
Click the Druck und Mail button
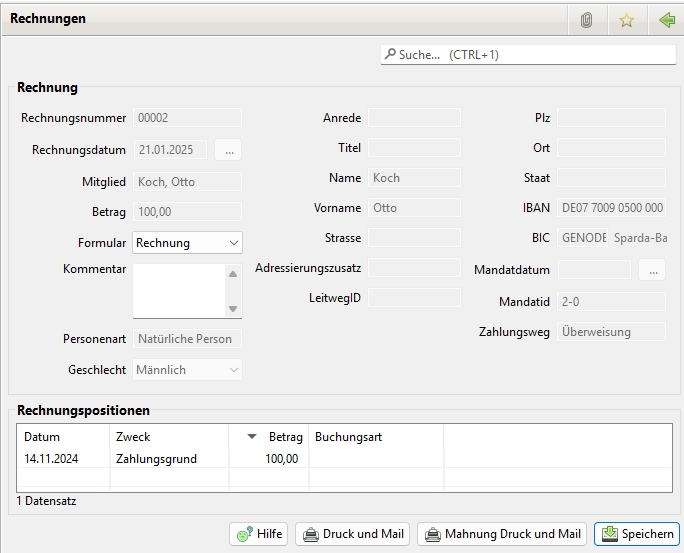point(354,534)
